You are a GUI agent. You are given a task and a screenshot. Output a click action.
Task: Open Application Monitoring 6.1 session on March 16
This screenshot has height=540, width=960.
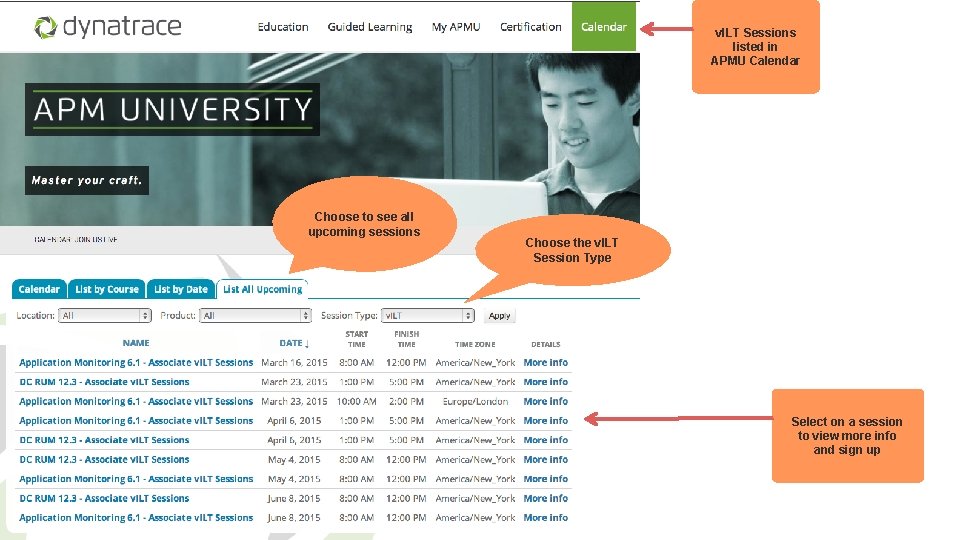[136, 362]
